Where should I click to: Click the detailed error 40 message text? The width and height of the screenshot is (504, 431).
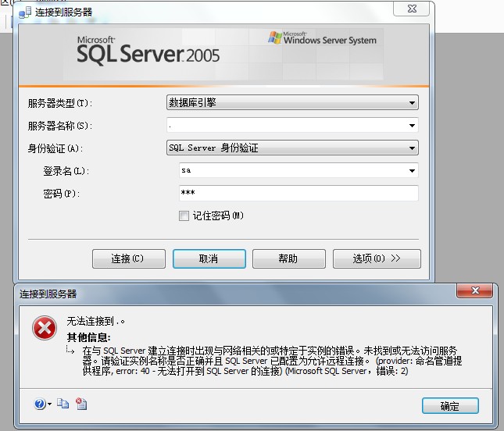[272, 361]
